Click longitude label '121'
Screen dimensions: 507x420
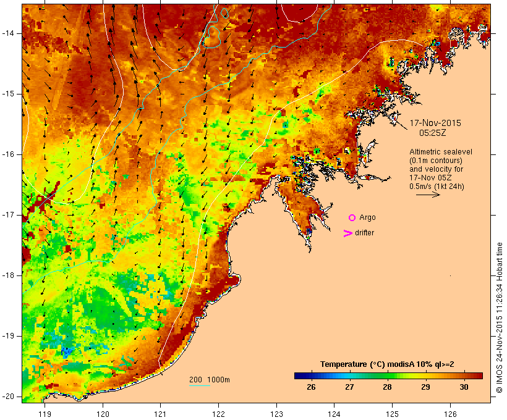tap(160, 414)
